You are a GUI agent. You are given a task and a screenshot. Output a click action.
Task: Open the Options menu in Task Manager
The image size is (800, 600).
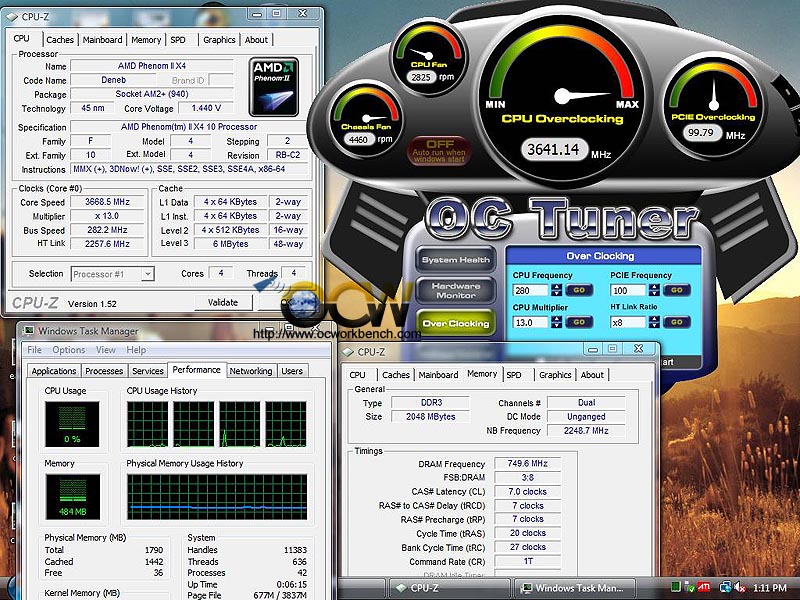(x=69, y=350)
